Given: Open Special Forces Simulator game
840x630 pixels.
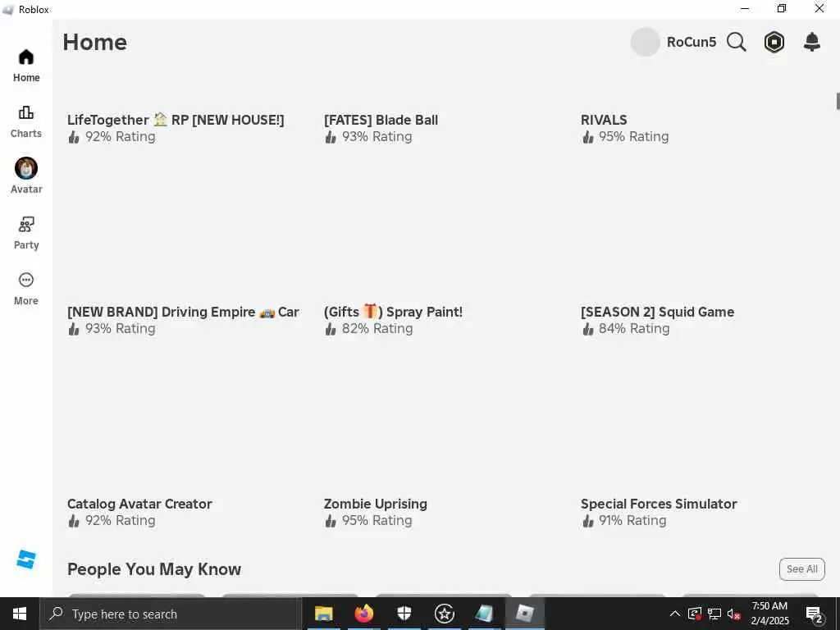Looking at the screenshot, I should point(659,504).
